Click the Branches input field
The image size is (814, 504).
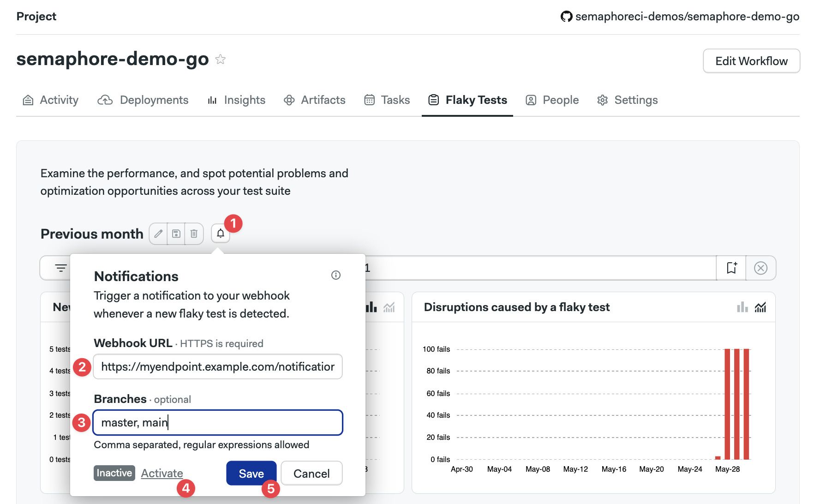coord(218,422)
